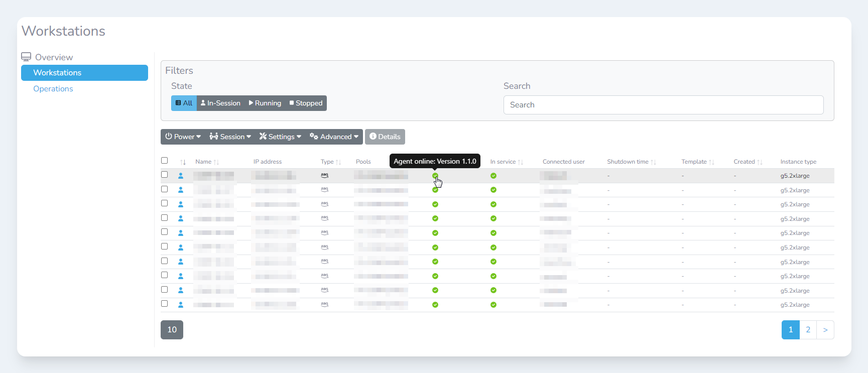
Task: Tick the checkbox of the last workstation row
Action: [164, 304]
